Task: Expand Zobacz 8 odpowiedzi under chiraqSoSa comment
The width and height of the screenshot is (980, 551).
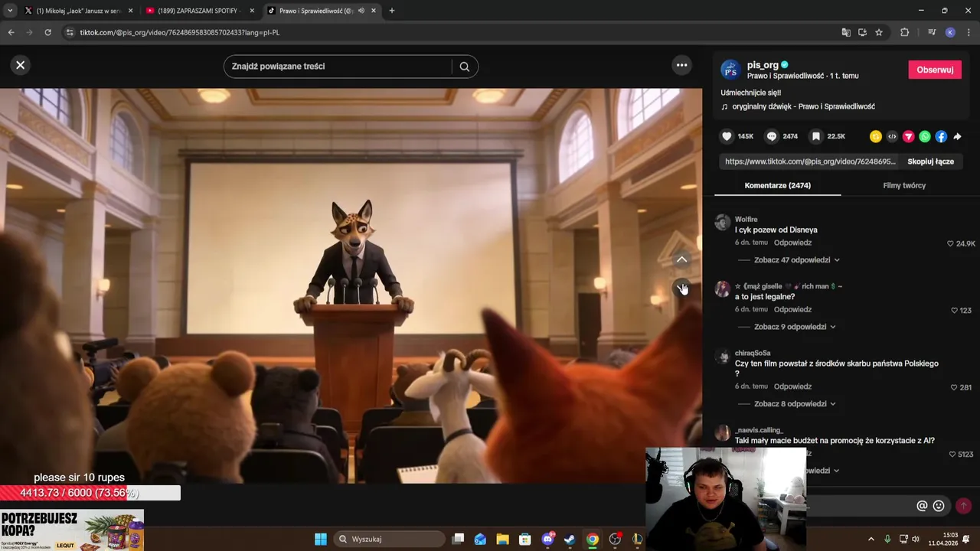Action: coord(794,403)
